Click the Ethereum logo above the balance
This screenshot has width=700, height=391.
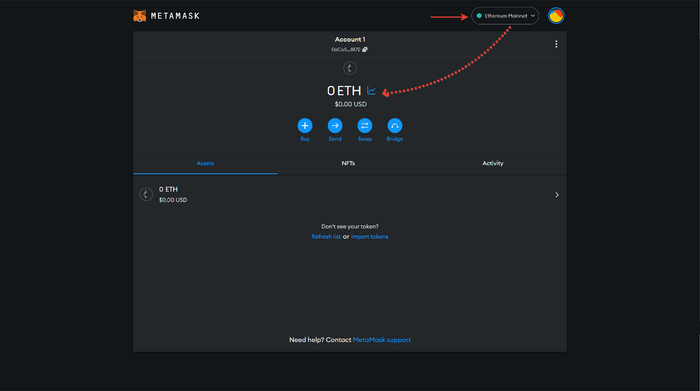(x=350, y=68)
